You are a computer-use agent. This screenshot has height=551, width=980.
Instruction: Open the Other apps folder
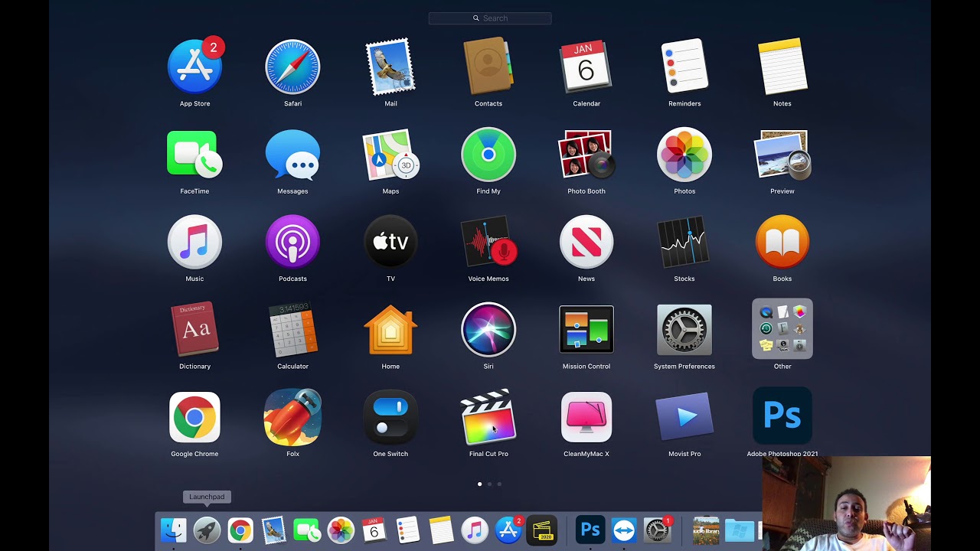click(x=782, y=329)
